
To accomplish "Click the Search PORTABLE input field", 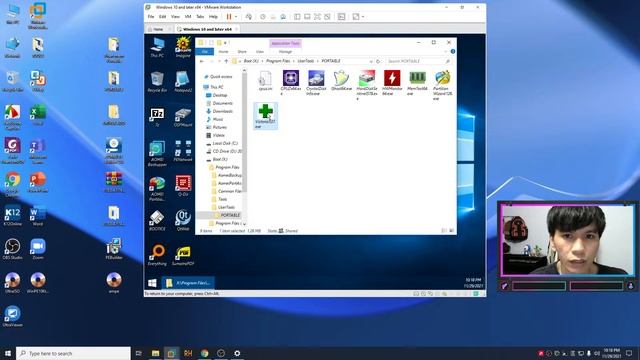I will pos(418,61).
